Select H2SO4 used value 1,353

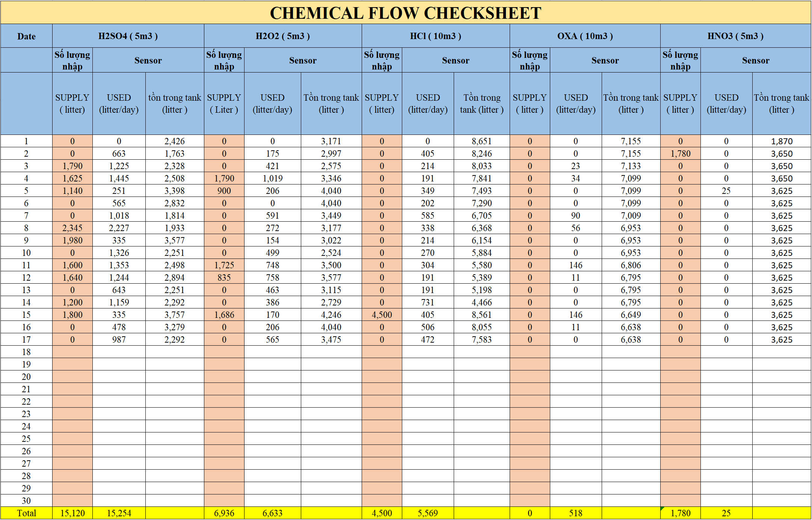coord(119,265)
